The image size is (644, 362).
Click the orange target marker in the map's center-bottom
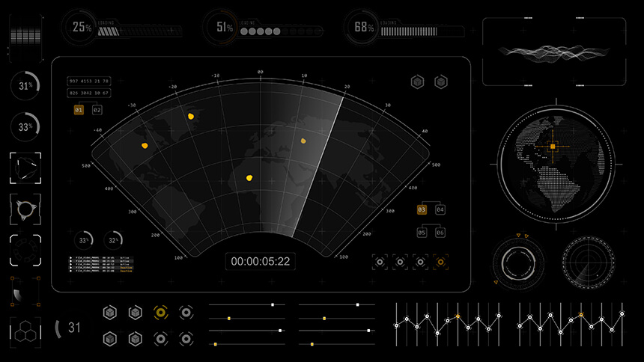pyautogui.click(x=249, y=178)
